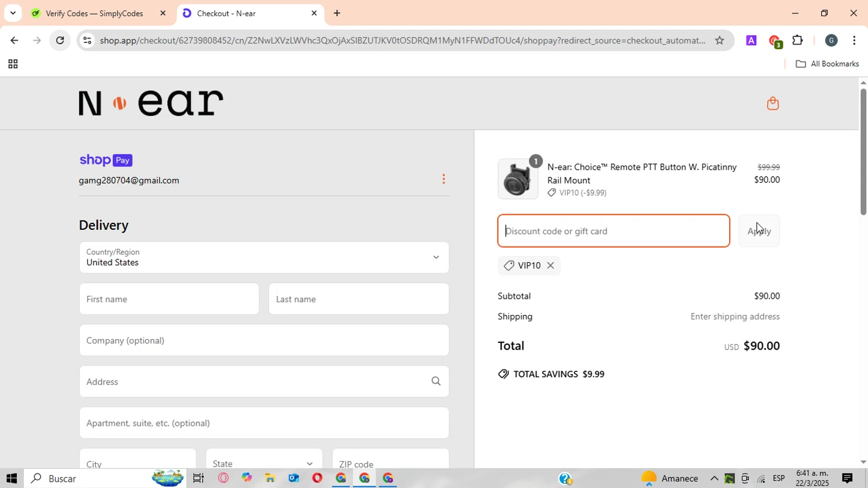Click the discount code or gift card field
868x488 pixels.
pos(613,231)
